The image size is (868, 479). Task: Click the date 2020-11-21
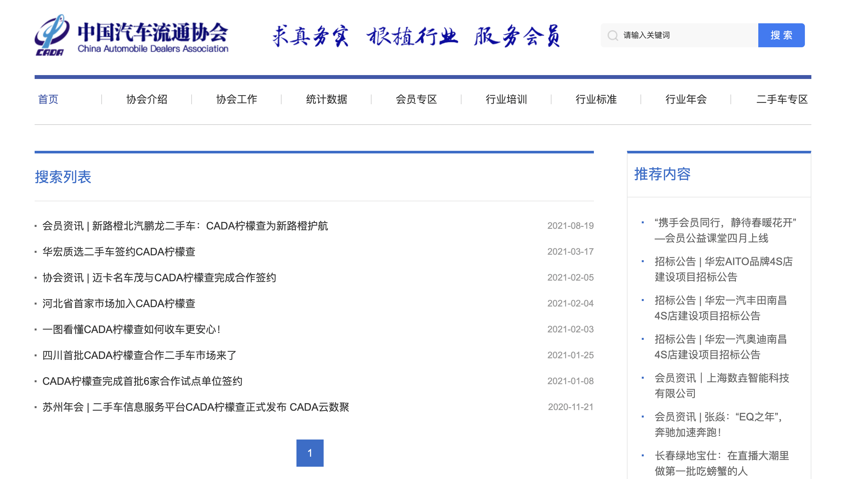click(571, 407)
